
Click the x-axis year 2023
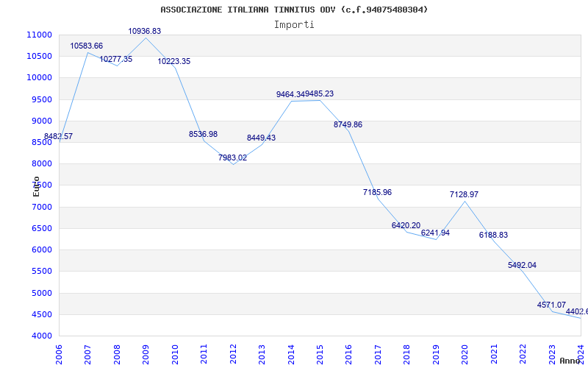(x=552, y=355)
